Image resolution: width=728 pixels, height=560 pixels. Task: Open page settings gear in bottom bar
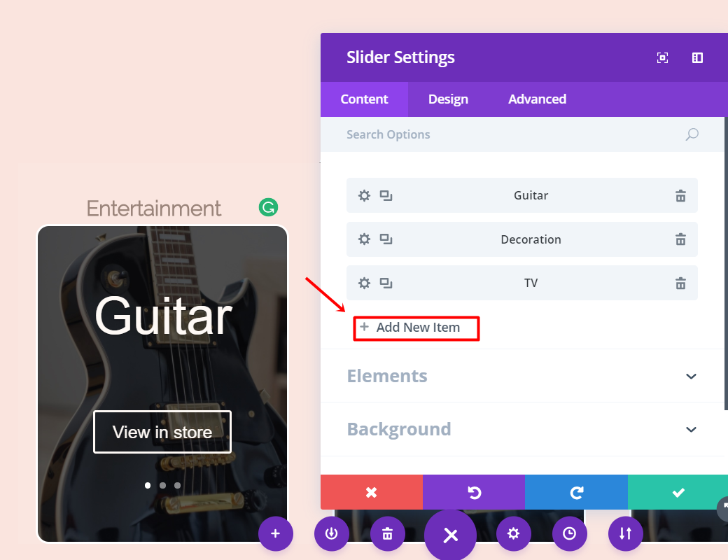coord(514,533)
